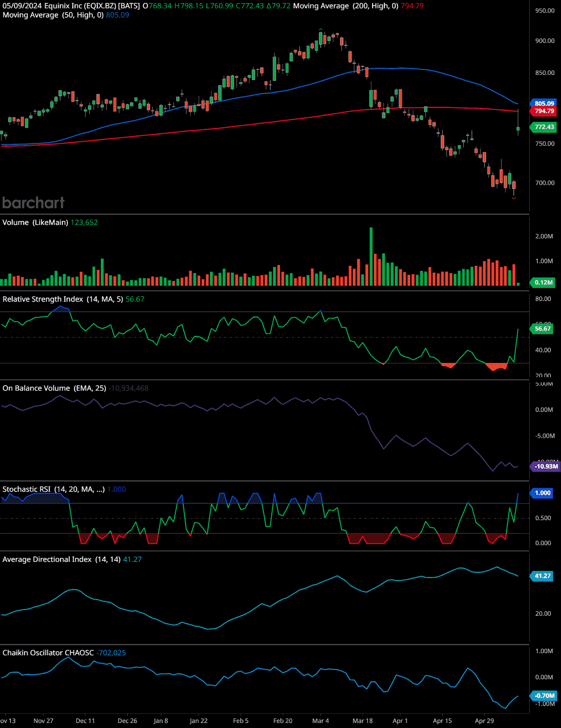The height and width of the screenshot is (728, 561).
Task: Click the 805.09 blue price label
Action: (543, 103)
